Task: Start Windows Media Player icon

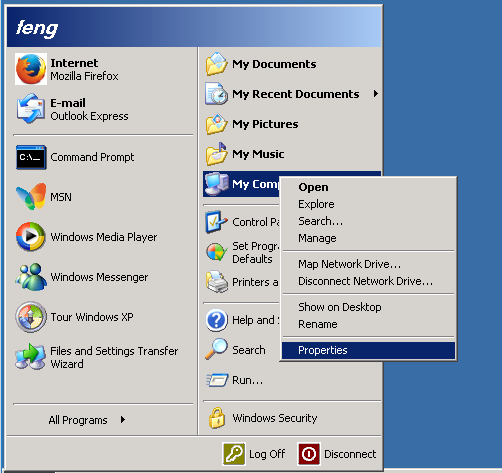Action: pos(31,237)
